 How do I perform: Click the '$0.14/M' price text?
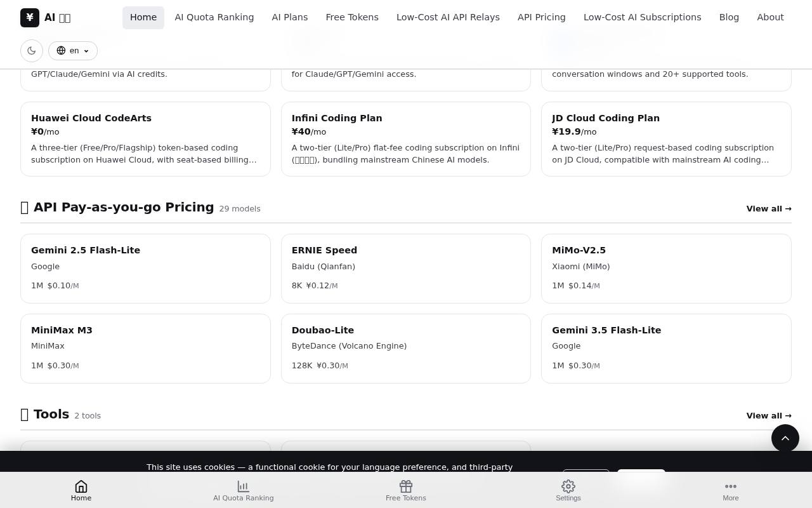click(x=584, y=286)
